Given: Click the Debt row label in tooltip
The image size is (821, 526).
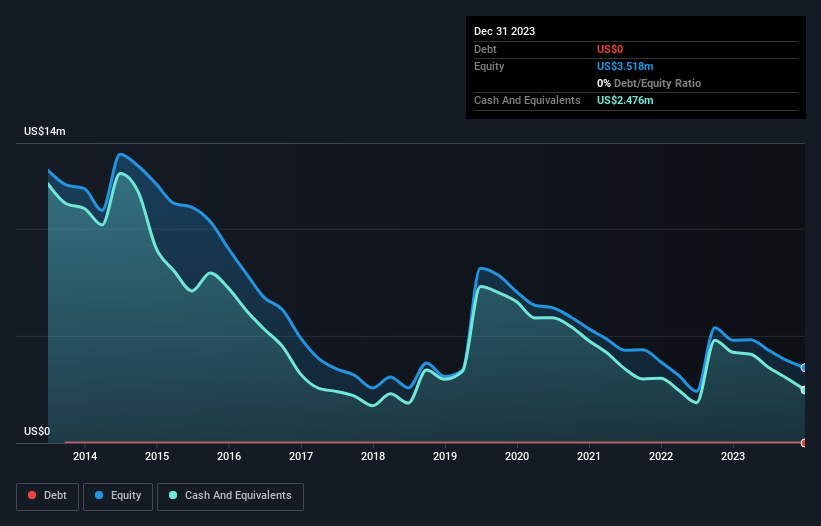Looking at the screenshot, I should [485, 49].
